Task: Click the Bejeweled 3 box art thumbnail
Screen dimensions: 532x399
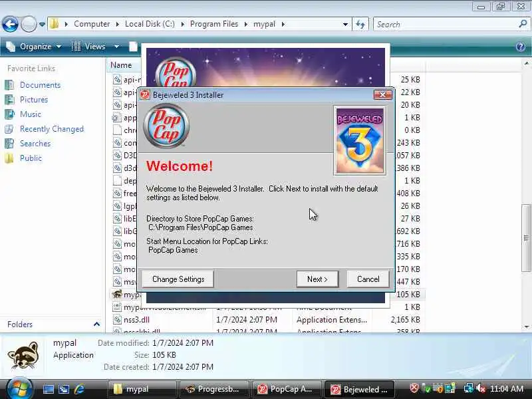Action: point(360,140)
